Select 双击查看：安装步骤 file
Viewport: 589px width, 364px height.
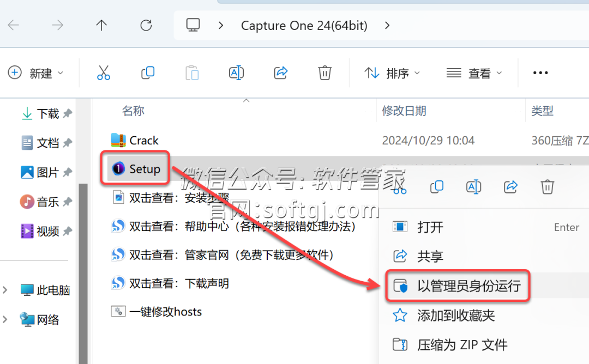tap(179, 198)
